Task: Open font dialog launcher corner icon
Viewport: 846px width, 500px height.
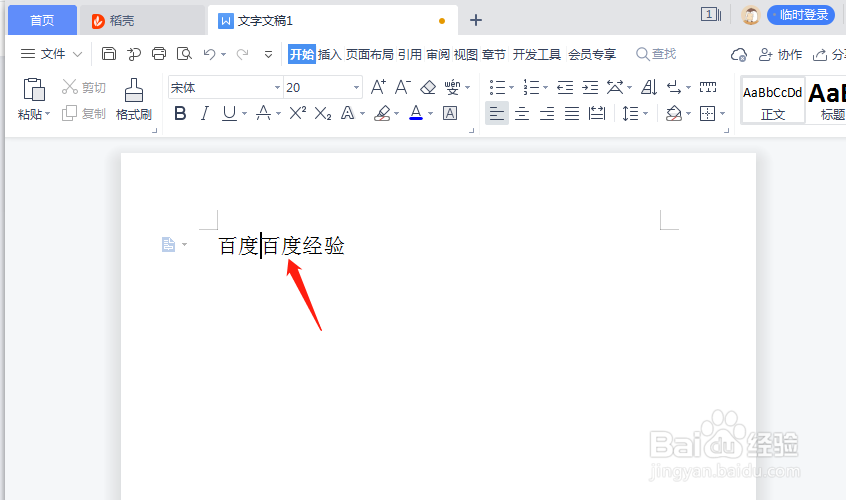Action: [x=471, y=130]
